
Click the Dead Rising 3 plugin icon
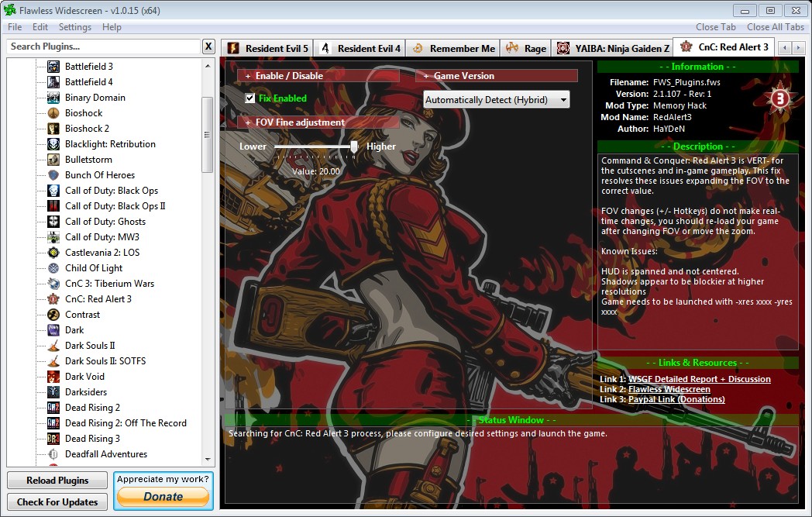coord(53,439)
